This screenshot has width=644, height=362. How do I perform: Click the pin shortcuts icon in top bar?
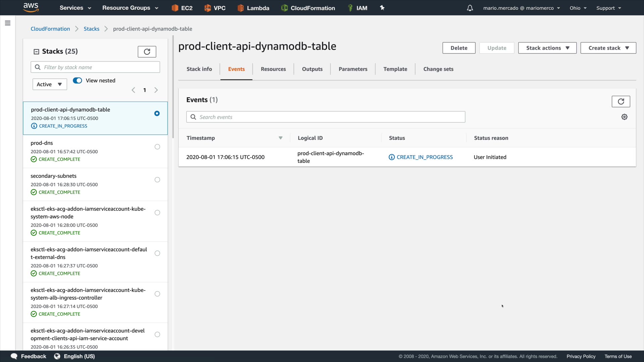tap(382, 8)
